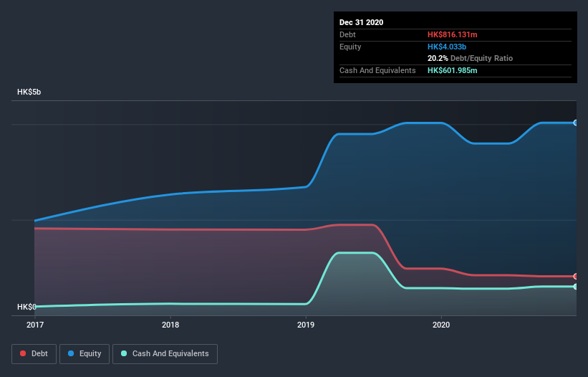Click the 20.2% Debt/Equity Ratio text

pyautogui.click(x=470, y=58)
